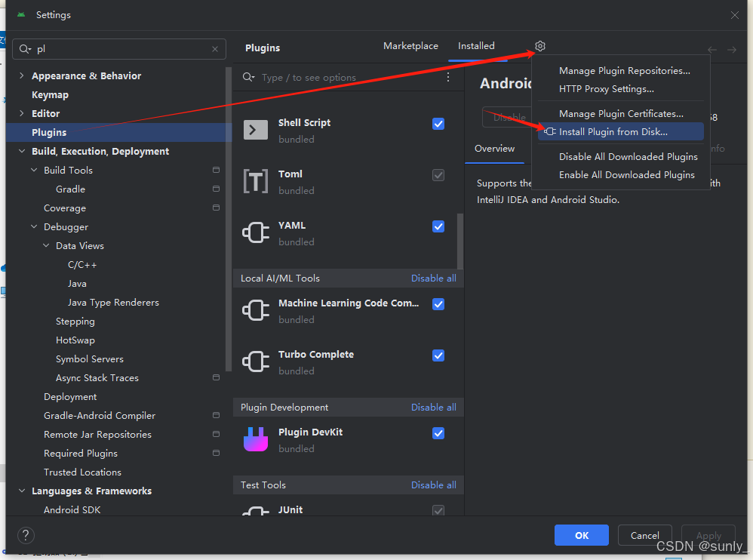Click the project-level icon beside Async Stack Traces
This screenshot has width=753, height=560.
point(216,377)
